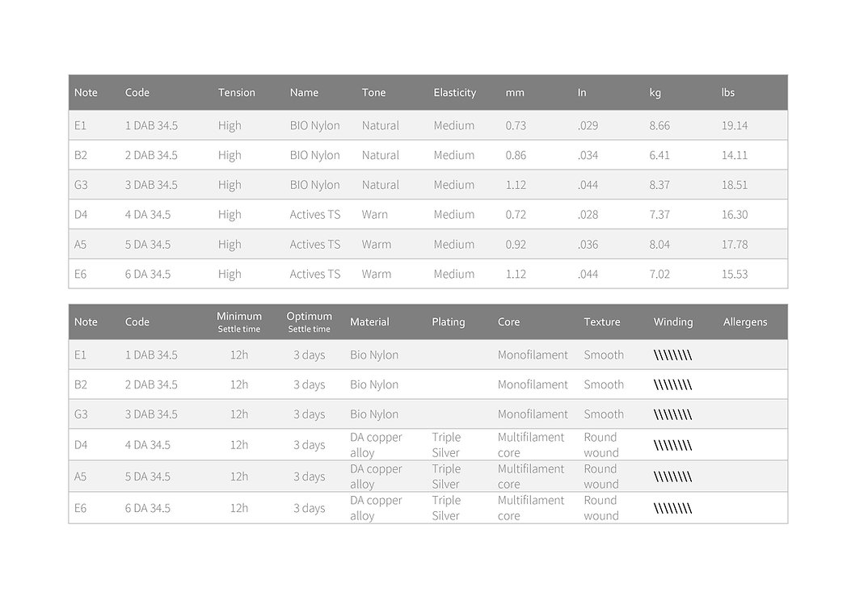Click Monofilament core cell for B2
Image resolution: width=868 pixels, height=613 pixels.
pos(533,384)
